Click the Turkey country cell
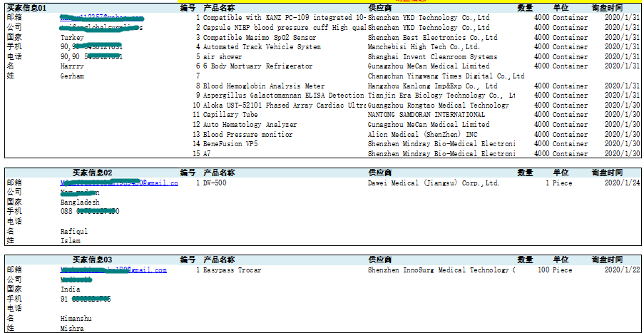Screen dimensions: 644x333 tap(73, 37)
